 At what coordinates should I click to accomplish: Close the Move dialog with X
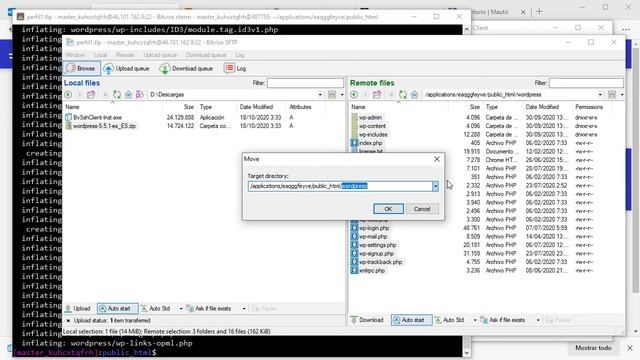[437, 159]
